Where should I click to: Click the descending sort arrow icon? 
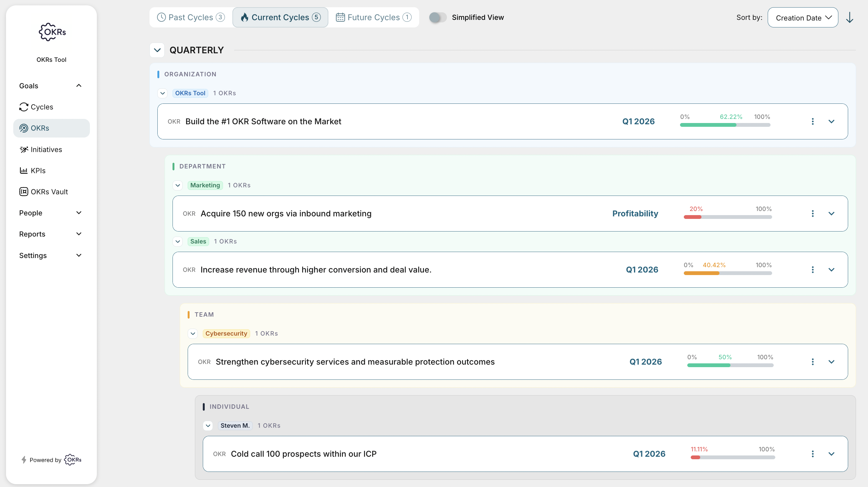(849, 17)
